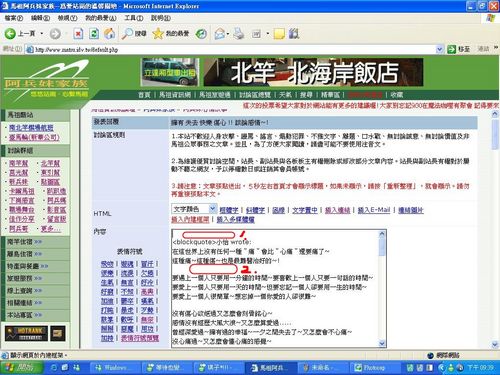
Task: Click the Mail envelope icon
Action: [219, 33]
